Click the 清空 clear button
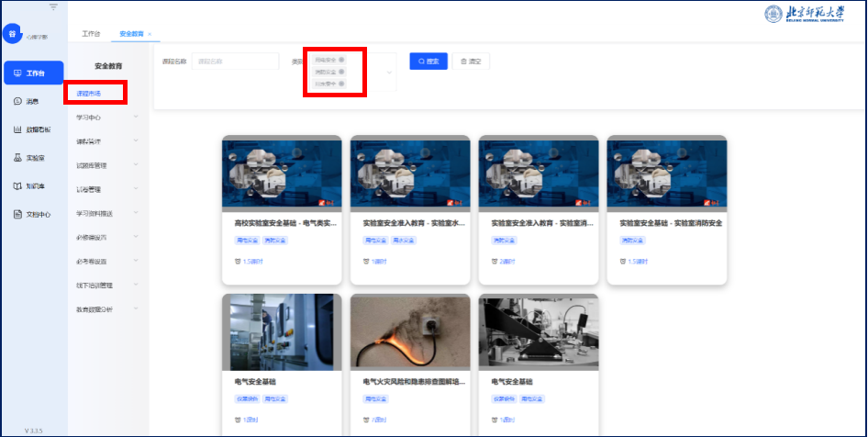The height and width of the screenshot is (437, 868). click(x=472, y=62)
